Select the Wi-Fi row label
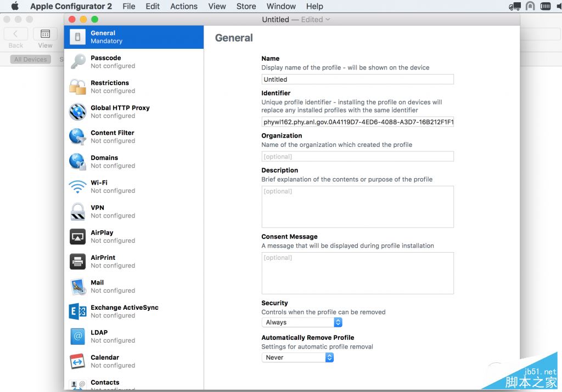Image resolution: width=562 pixels, height=392 pixels. coord(99,183)
